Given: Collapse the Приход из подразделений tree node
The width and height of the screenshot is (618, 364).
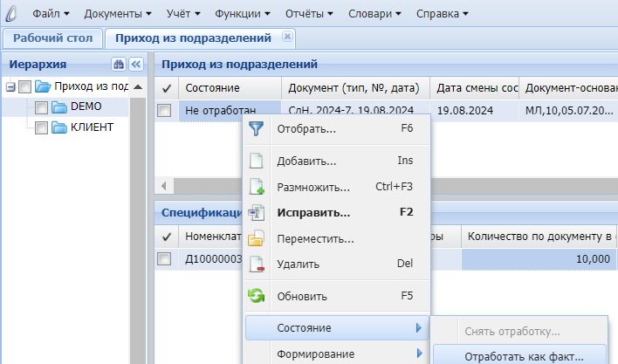Looking at the screenshot, I should click(x=10, y=87).
